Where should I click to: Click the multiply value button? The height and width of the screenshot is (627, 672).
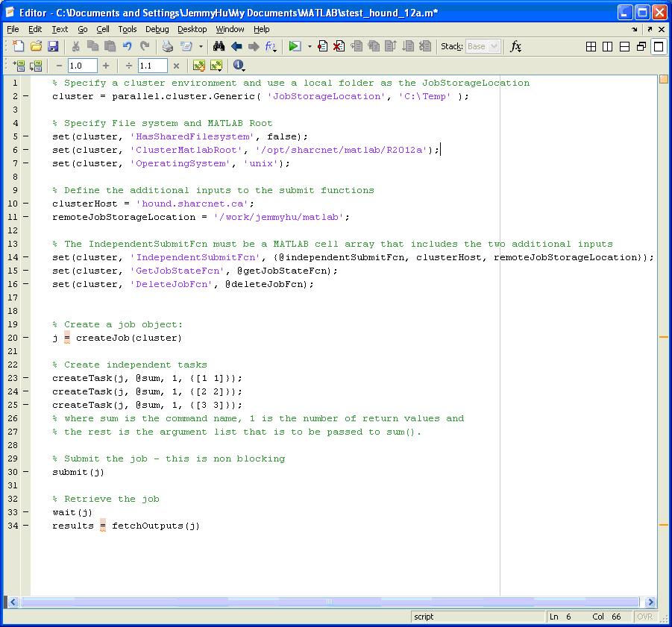point(176,66)
